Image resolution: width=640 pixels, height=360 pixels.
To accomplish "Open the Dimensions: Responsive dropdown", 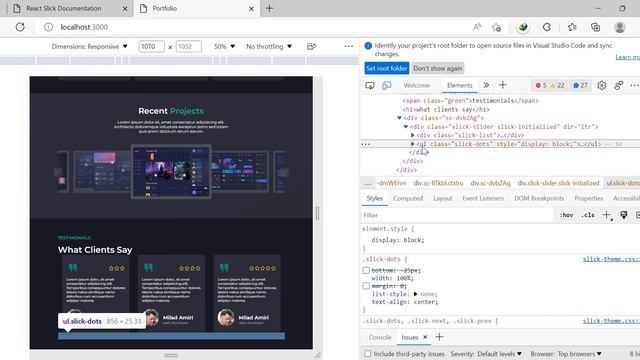I will [89, 47].
